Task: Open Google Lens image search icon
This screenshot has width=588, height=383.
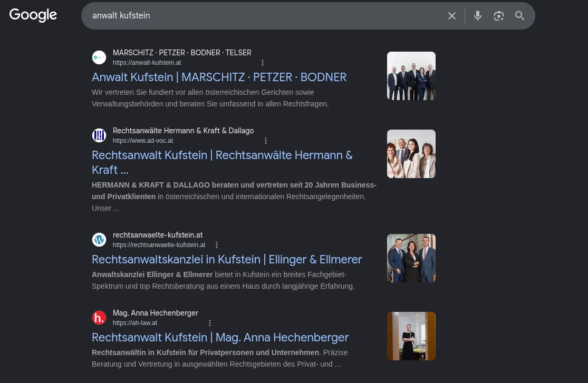Action: 498,16
